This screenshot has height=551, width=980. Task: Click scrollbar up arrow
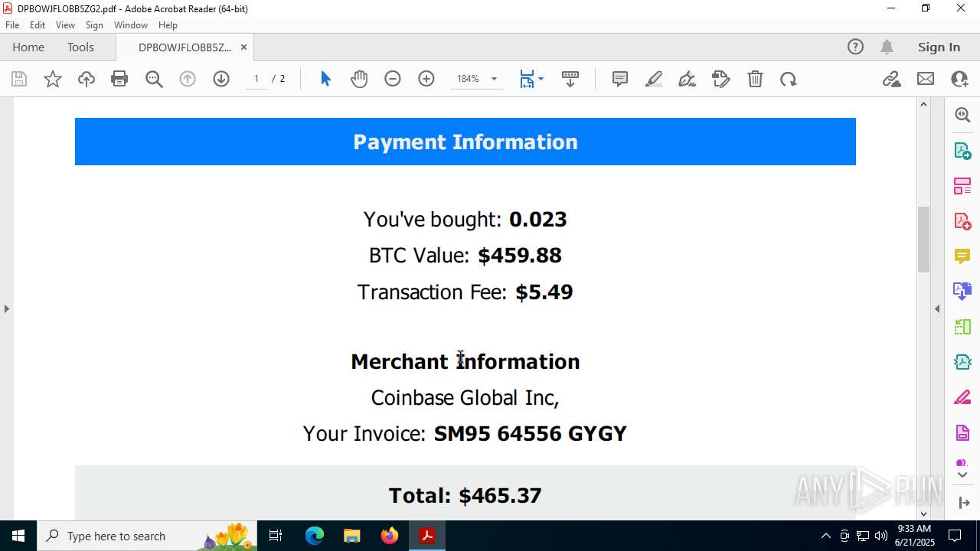point(923,104)
